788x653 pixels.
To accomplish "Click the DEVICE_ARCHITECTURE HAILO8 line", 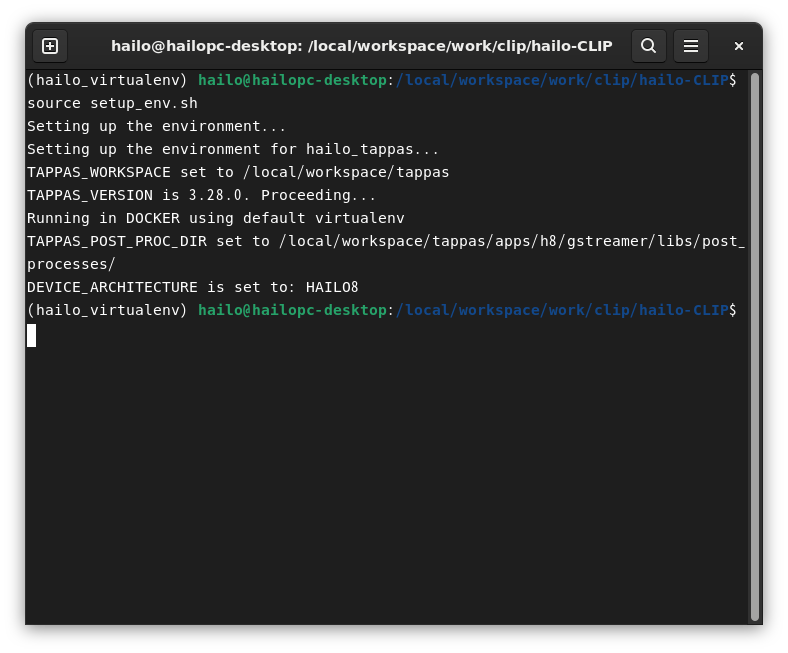I will [192, 287].
